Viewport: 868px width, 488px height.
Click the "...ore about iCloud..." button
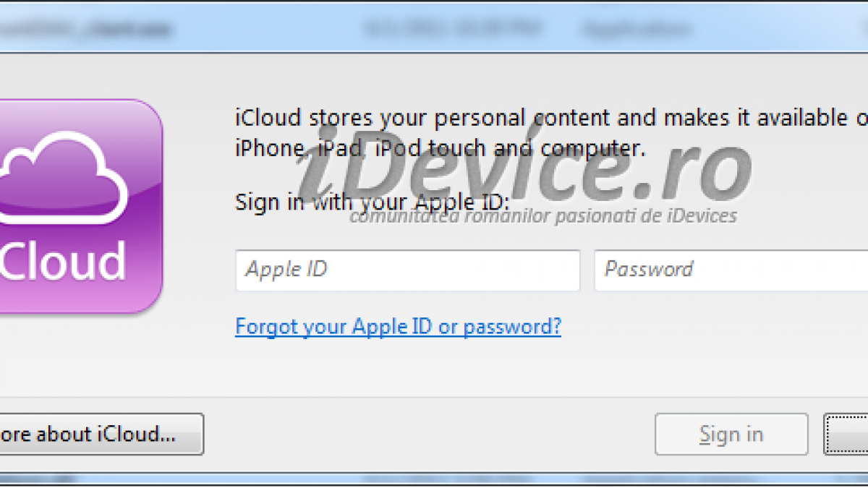101,434
